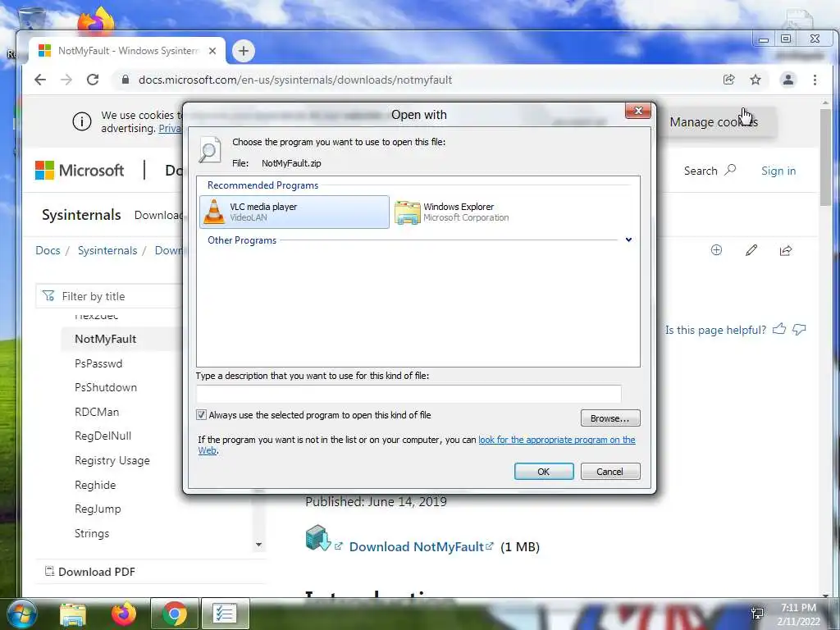Click the add to collection plus icon
This screenshot has height=630, width=840.
click(x=716, y=250)
